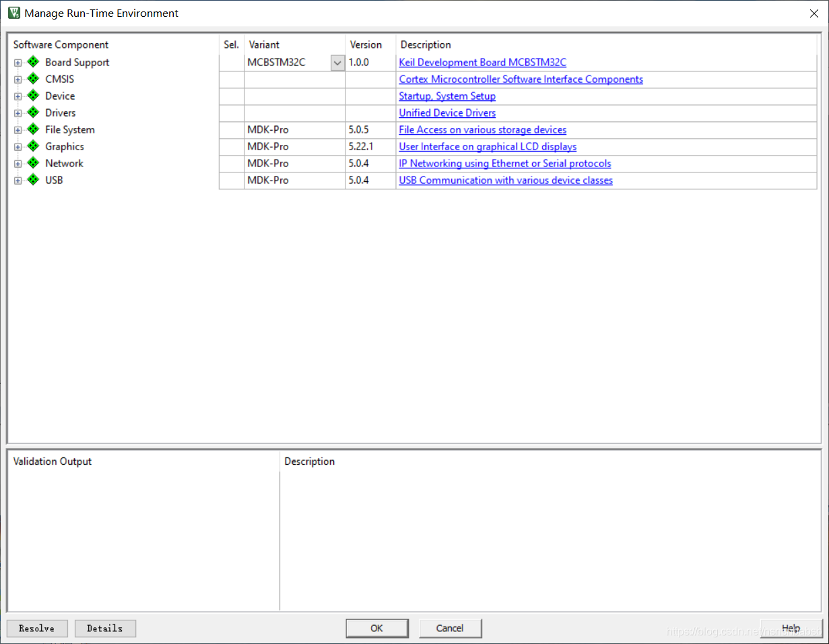
Task: Click the Resolve button
Action: (x=37, y=629)
